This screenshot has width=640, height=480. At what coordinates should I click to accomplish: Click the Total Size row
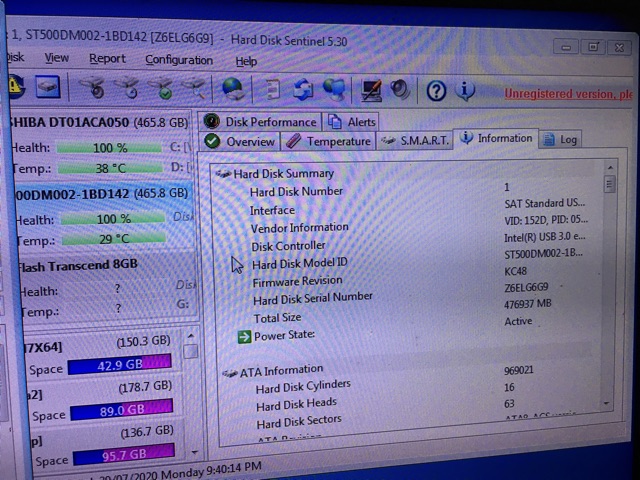click(278, 318)
